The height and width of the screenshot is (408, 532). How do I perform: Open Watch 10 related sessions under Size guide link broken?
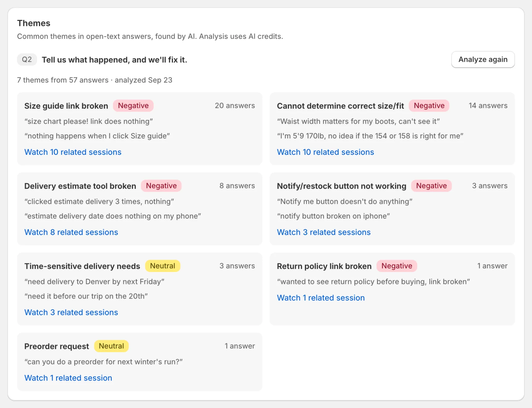coord(73,152)
